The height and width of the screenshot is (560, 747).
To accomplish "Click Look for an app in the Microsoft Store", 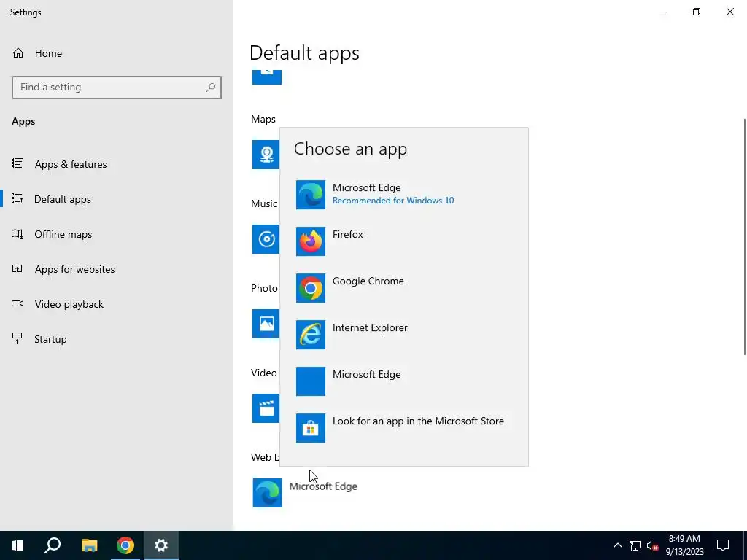I will (418, 421).
